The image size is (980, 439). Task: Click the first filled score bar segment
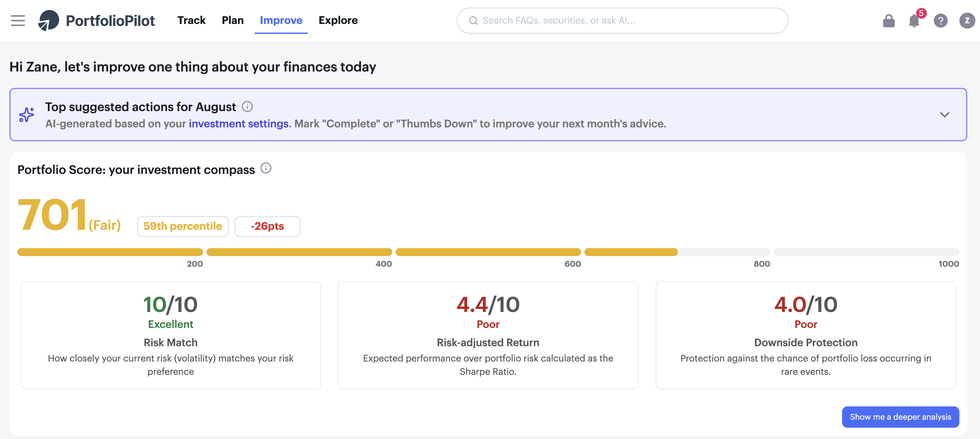click(x=110, y=252)
